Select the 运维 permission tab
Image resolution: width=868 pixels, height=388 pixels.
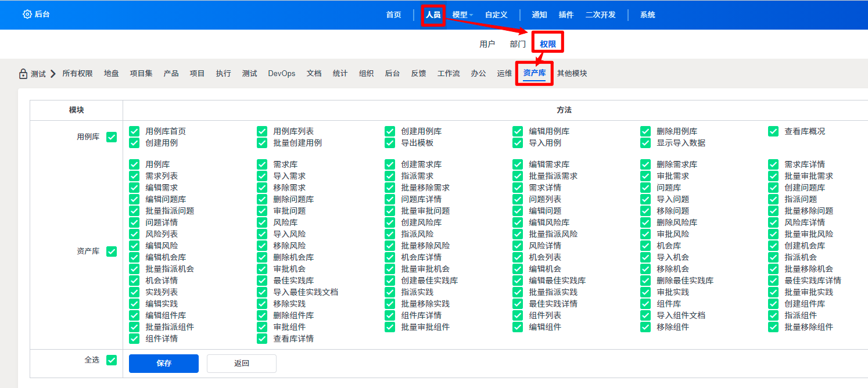[504, 74]
